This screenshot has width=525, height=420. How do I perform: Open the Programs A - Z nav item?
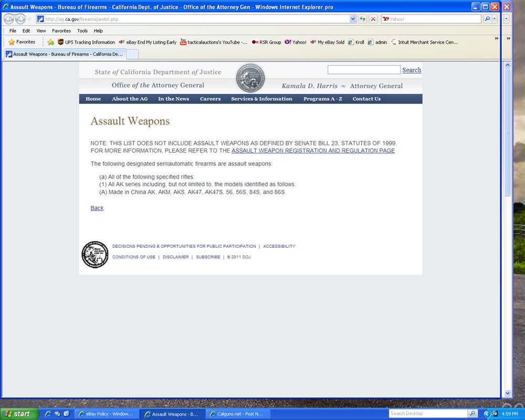[322, 99]
